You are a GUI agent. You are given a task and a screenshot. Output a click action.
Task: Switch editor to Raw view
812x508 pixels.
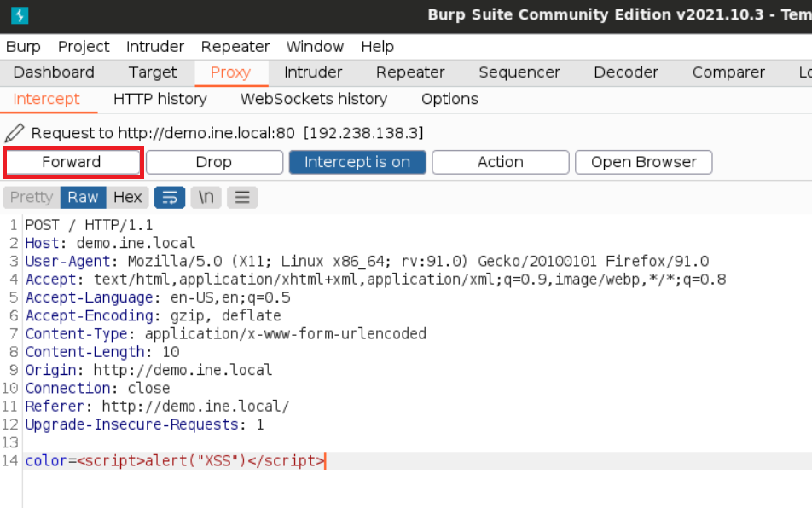[x=83, y=197]
